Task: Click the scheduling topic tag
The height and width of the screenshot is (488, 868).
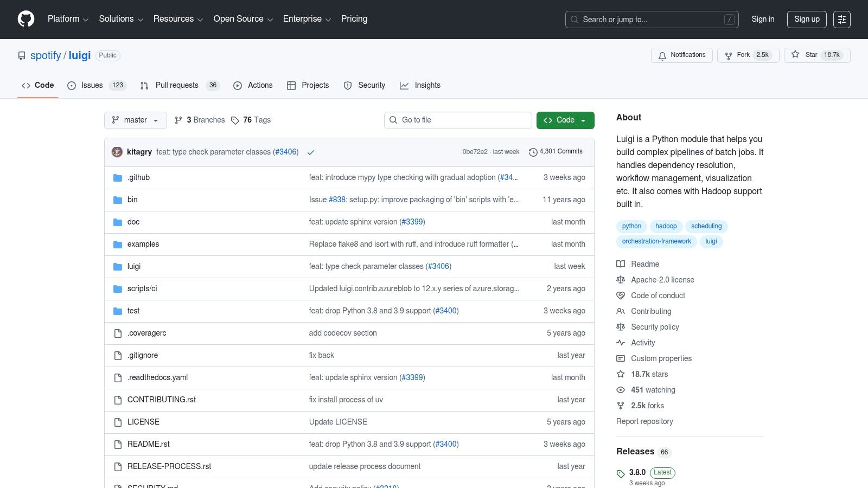Action: [x=706, y=226]
